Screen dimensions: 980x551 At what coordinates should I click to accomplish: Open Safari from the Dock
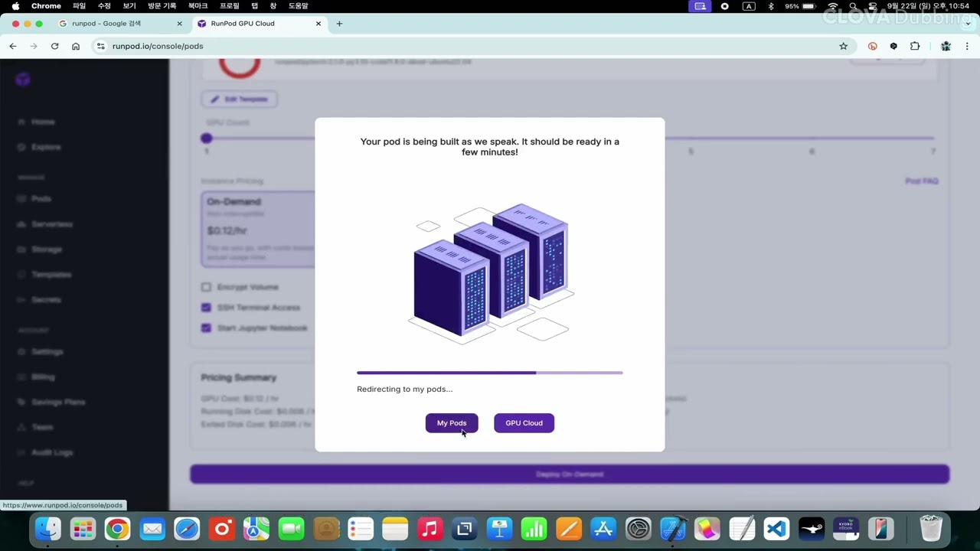[187, 529]
